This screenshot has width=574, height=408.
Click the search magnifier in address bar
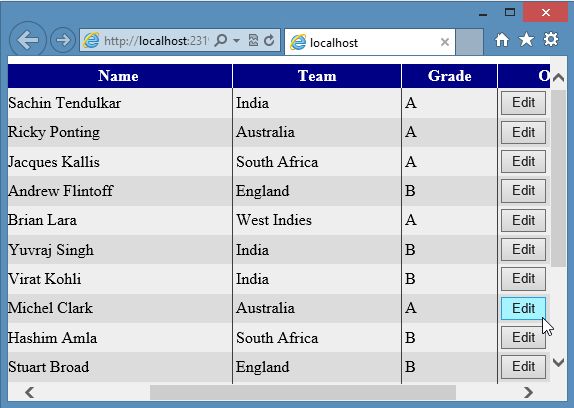click(x=221, y=40)
